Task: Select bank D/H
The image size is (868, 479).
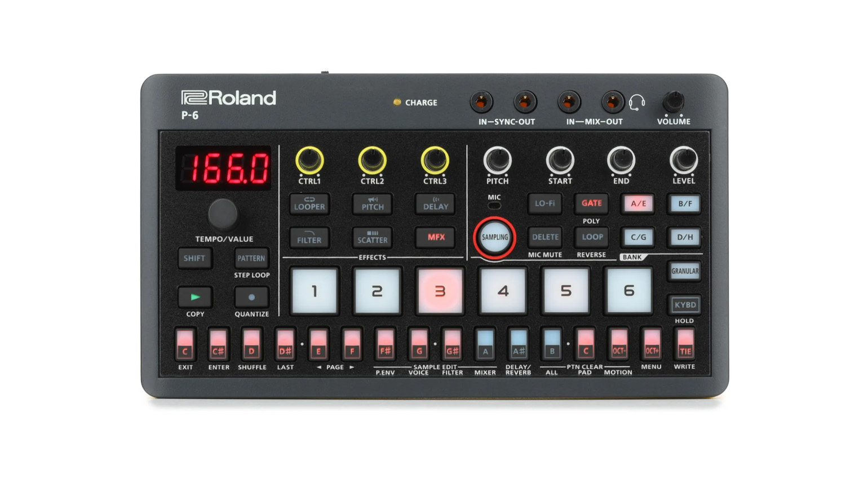Action: tap(685, 237)
